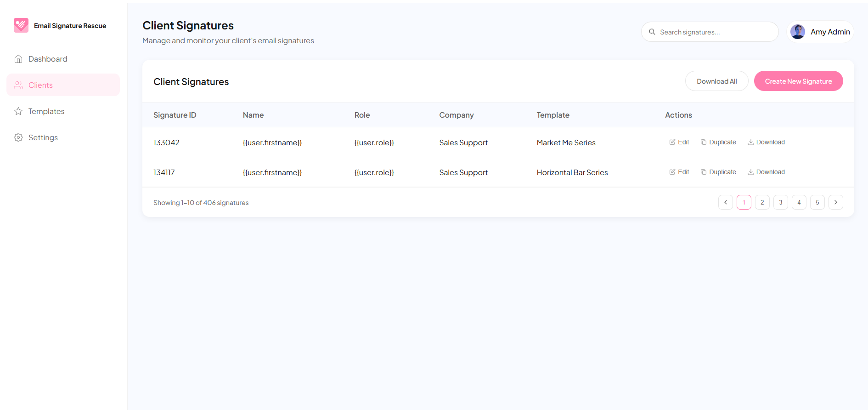Screen dimensions: 868x410
Task: Click the Duplicate copy icon for 133042
Action: point(704,142)
